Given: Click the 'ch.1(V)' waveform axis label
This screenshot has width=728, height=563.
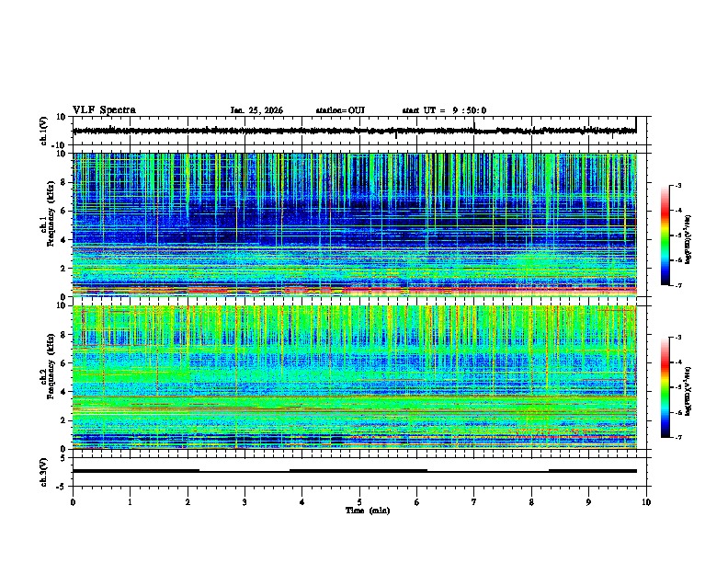Looking at the screenshot, I should coord(44,131).
